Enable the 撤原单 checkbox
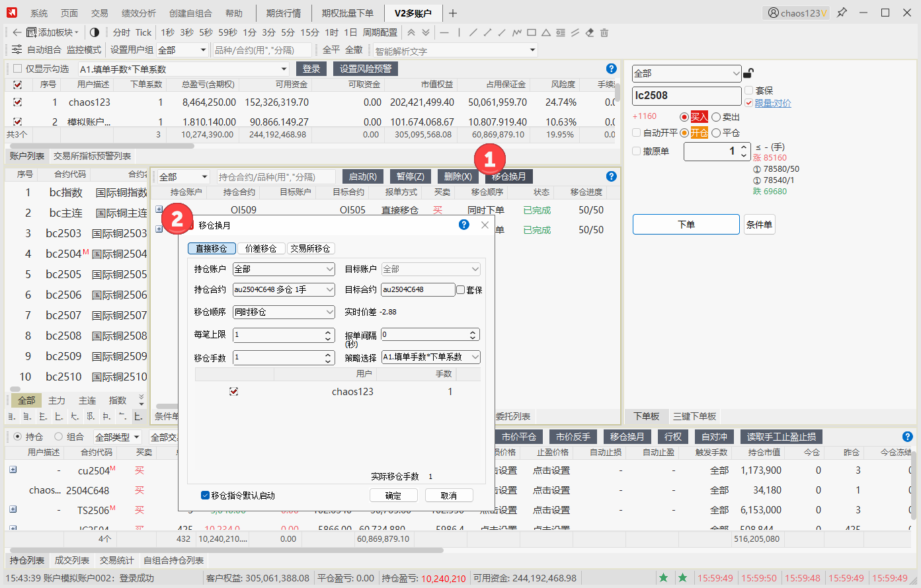921x588 pixels. [x=637, y=151]
